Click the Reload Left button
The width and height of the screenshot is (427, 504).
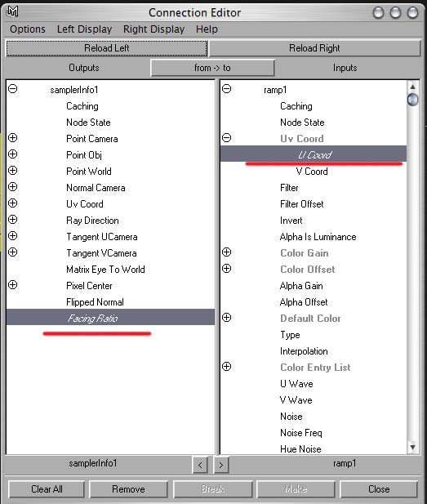[x=107, y=48]
